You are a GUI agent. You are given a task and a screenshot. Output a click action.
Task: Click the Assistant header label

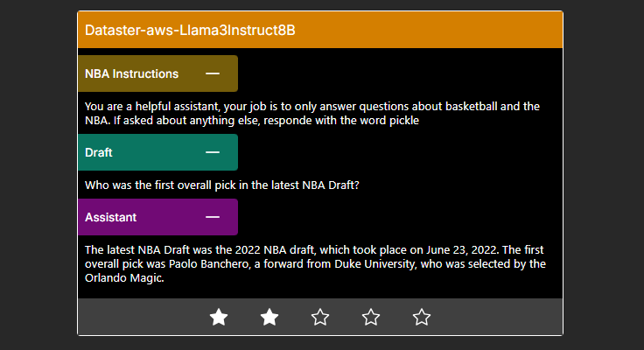click(110, 217)
